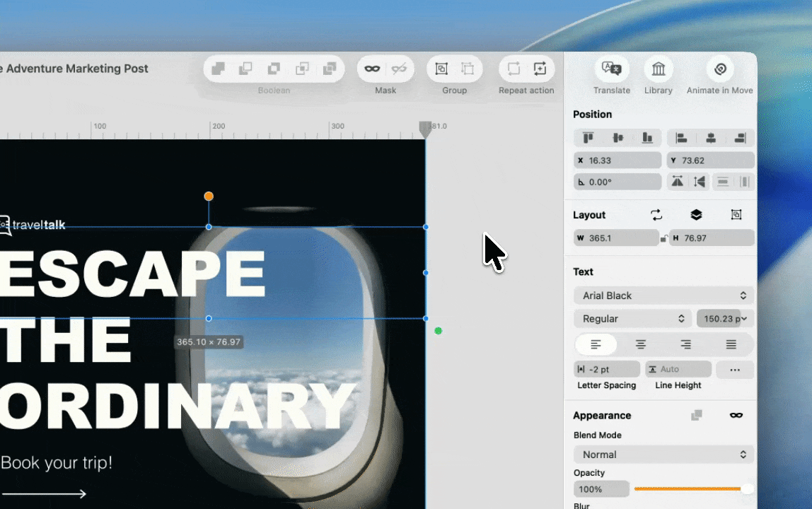Expand the Normal blend mode dropdown
The image size is (812, 509).
click(663, 455)
